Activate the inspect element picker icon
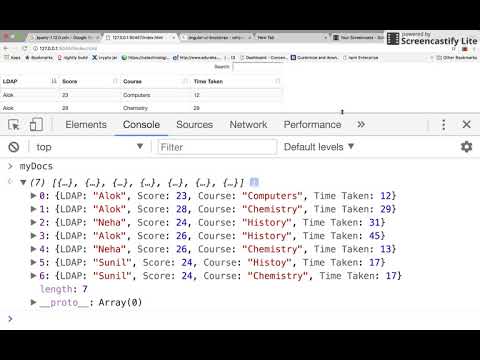The height and width of the screenshot is (360, 480). (14, 125)
